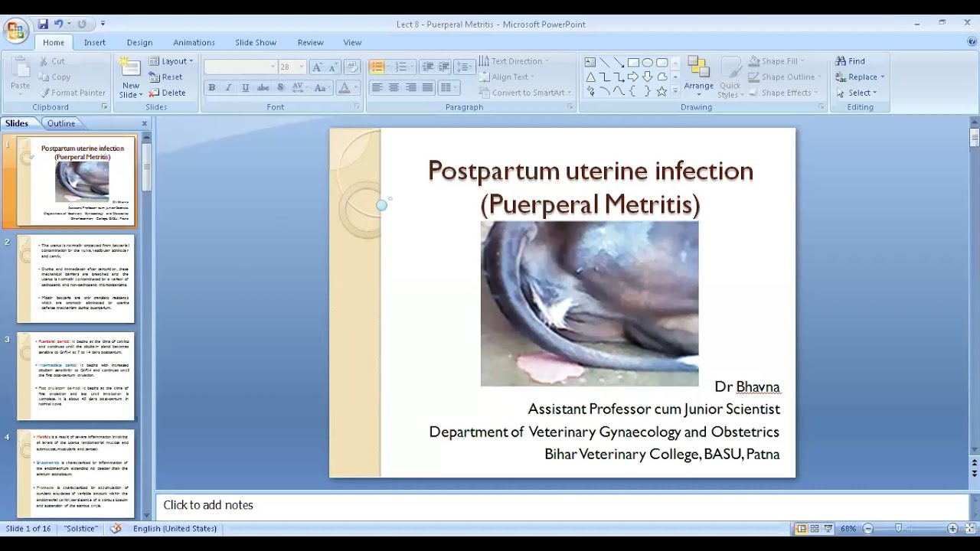The height and width of the screenshot is (551, 980).
Task: Click the notes area to add notes
Action: [x=563, y=505]
